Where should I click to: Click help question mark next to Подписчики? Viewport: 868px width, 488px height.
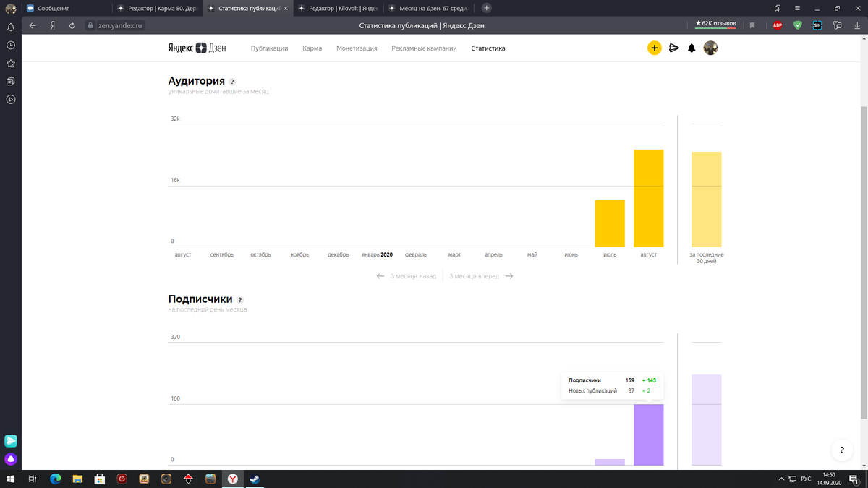point(240,300)
